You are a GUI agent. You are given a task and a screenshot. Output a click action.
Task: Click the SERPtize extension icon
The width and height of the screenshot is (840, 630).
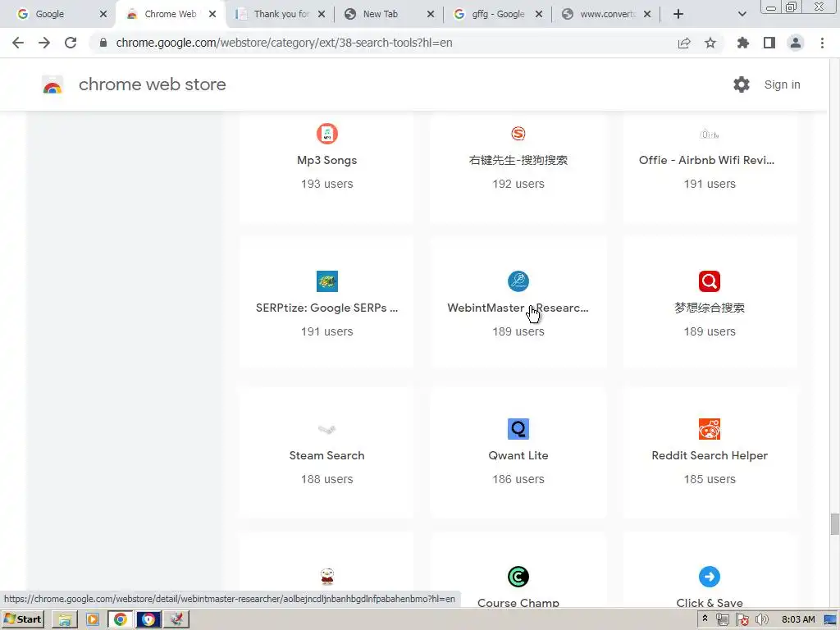coord(326,281)
